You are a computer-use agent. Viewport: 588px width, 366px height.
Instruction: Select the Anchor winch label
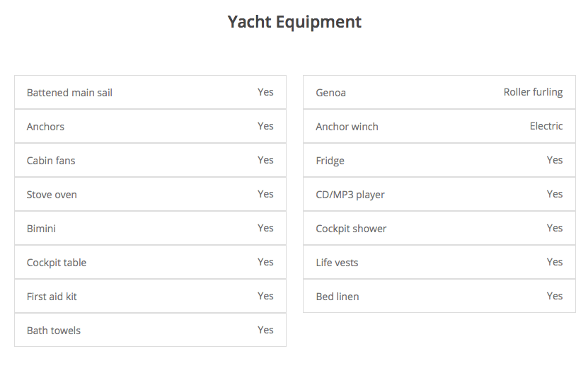coord(347,127)
